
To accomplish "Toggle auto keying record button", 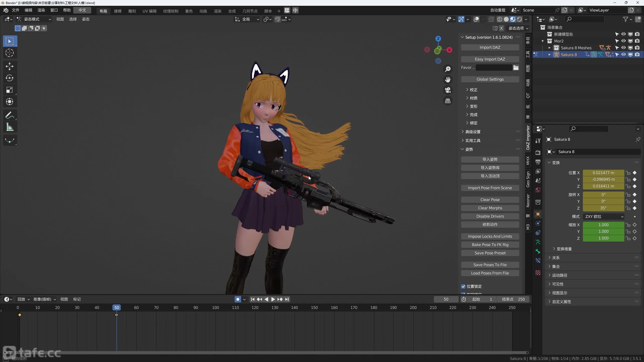I will point(238,299).
